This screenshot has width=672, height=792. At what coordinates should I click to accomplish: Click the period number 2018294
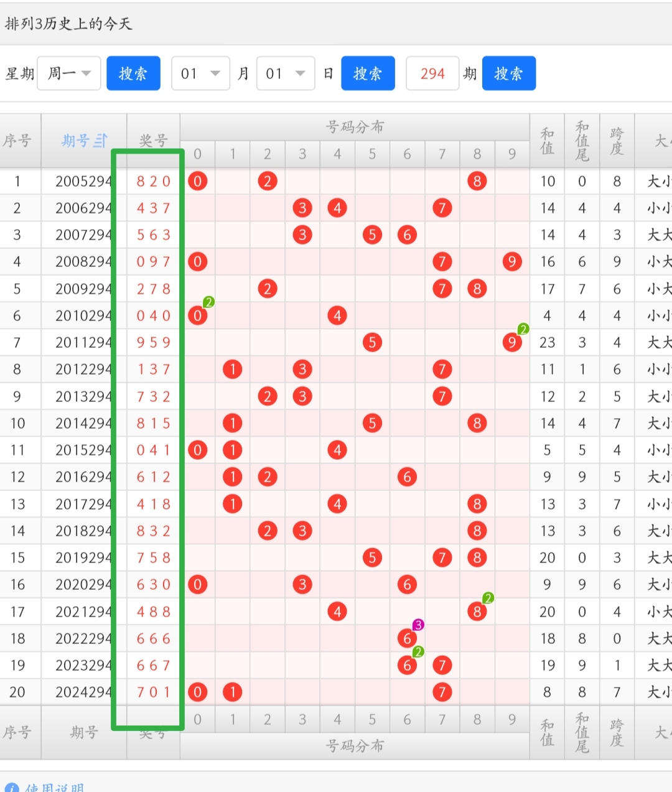[x=83, y=531]
